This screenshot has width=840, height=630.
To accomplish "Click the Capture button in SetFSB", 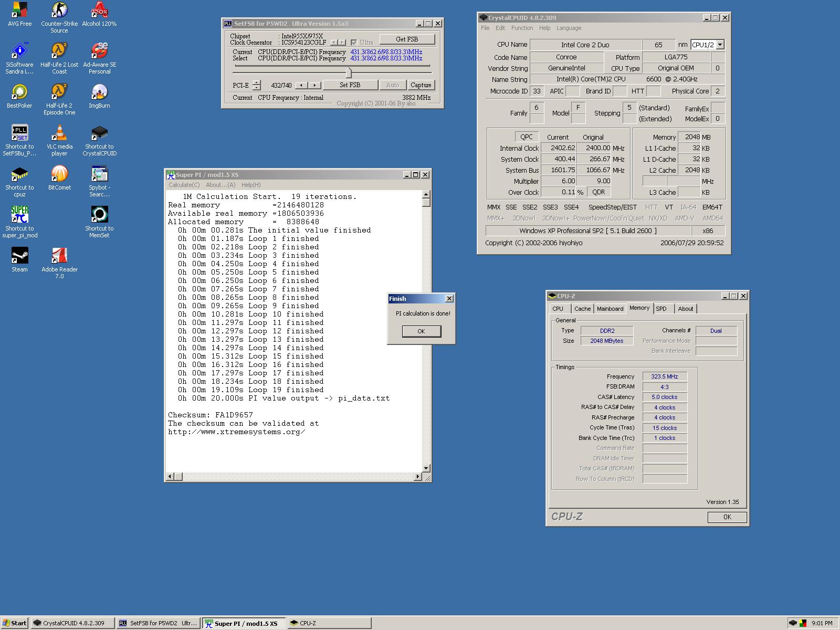I will (421, 85).
